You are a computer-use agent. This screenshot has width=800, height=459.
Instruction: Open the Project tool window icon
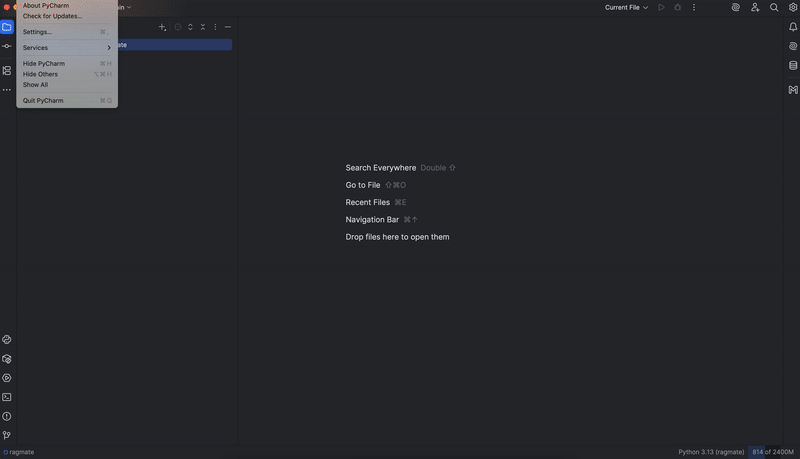pyautogui.click(x=7, y=27)
